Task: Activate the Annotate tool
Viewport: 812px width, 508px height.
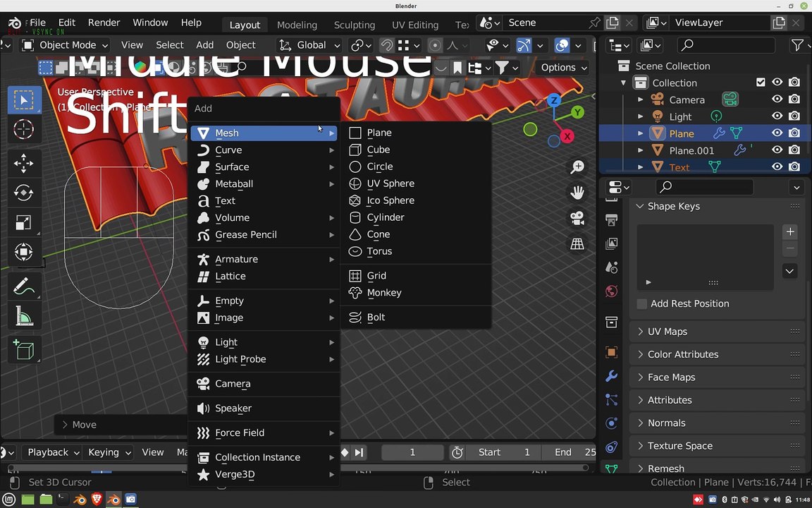Action: (x=24, y=286)
